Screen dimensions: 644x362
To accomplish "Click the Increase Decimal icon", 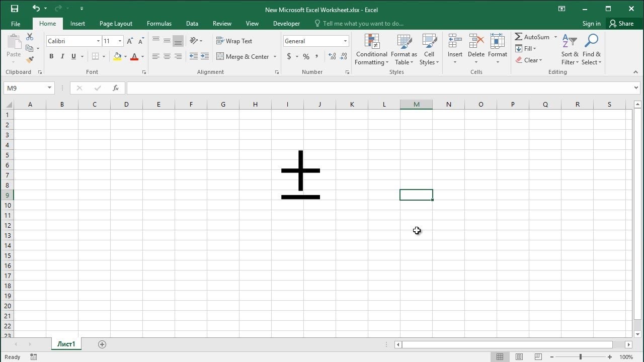I will click(x=332, y=56).
